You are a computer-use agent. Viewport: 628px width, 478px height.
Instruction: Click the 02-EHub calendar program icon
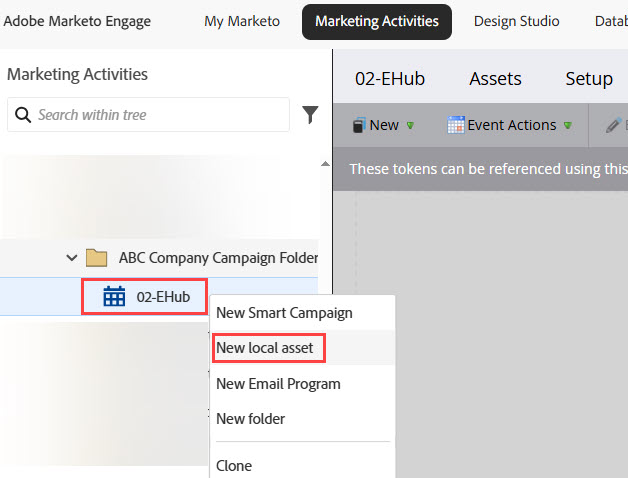pyautogui.click(x=114, y=296)
